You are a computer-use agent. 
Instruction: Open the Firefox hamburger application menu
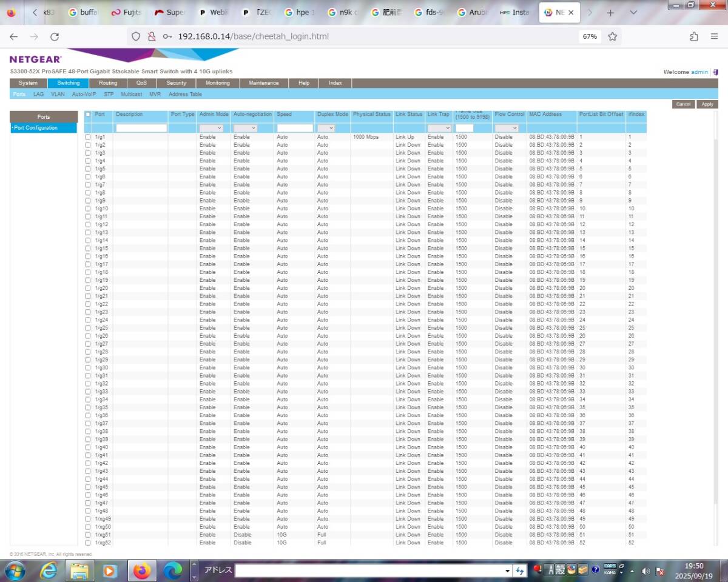click(x=714, y=36)
